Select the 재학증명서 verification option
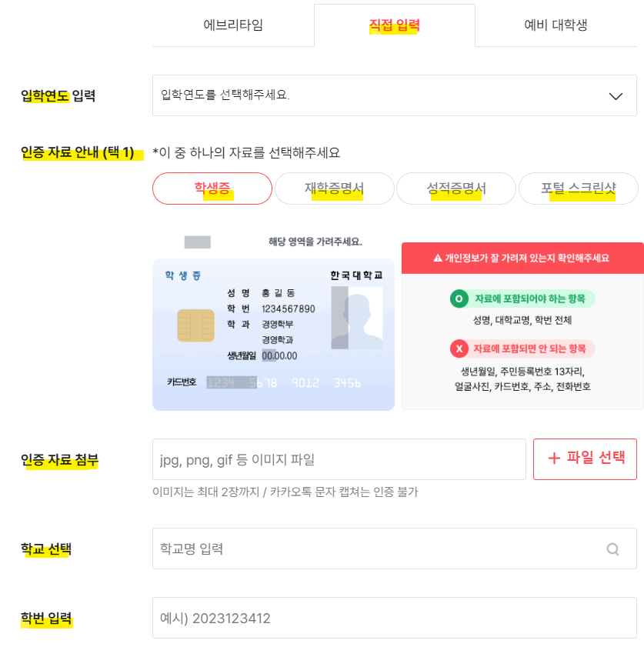 (334, 188)
